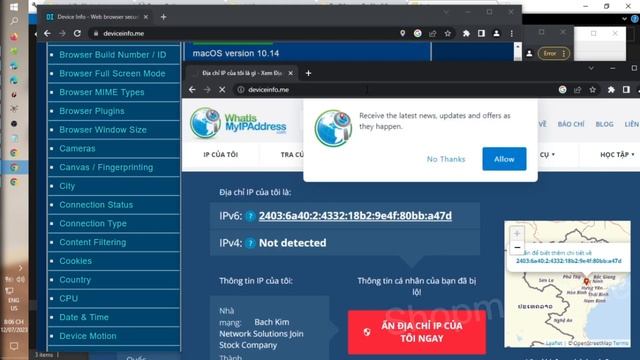Decline notifications with No Thanks
This screenshot has height=360, width=640.
(x=446, y=159)
